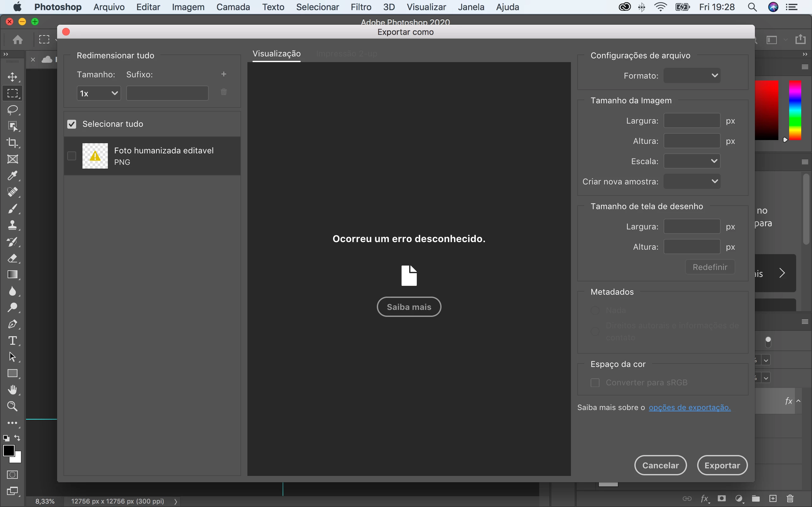Click the add size plus icon
This screenshot has height=507, width=812.
(x=224, y=74)
